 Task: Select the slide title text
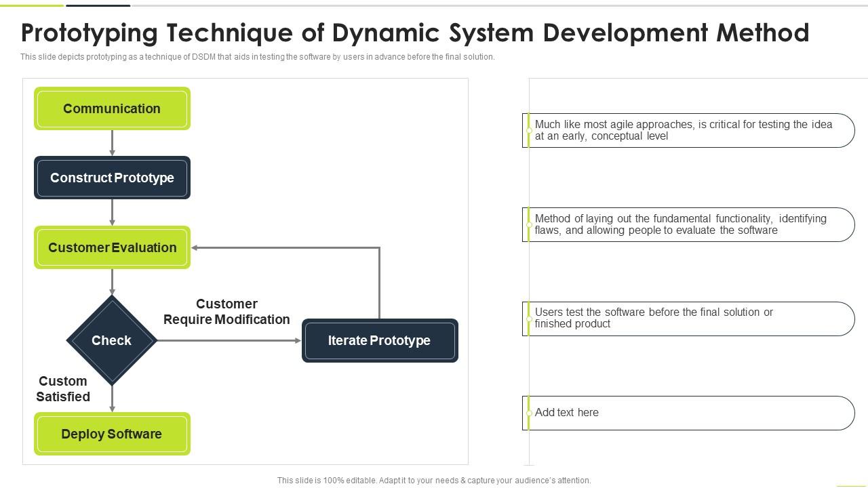click(x=415, y=33)
